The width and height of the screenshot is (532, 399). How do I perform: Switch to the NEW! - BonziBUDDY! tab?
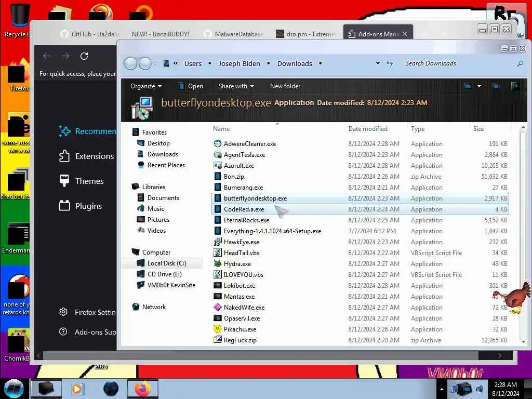[x=160, y=34]
